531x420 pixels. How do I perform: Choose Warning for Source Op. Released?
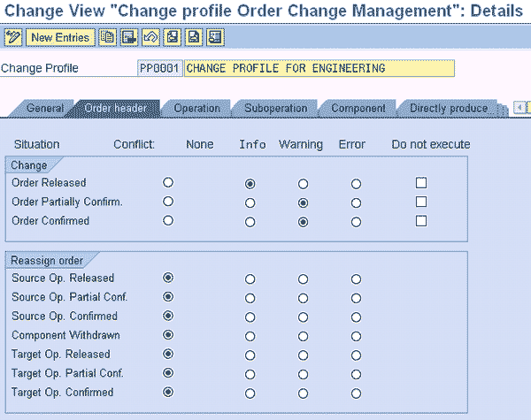304,279
